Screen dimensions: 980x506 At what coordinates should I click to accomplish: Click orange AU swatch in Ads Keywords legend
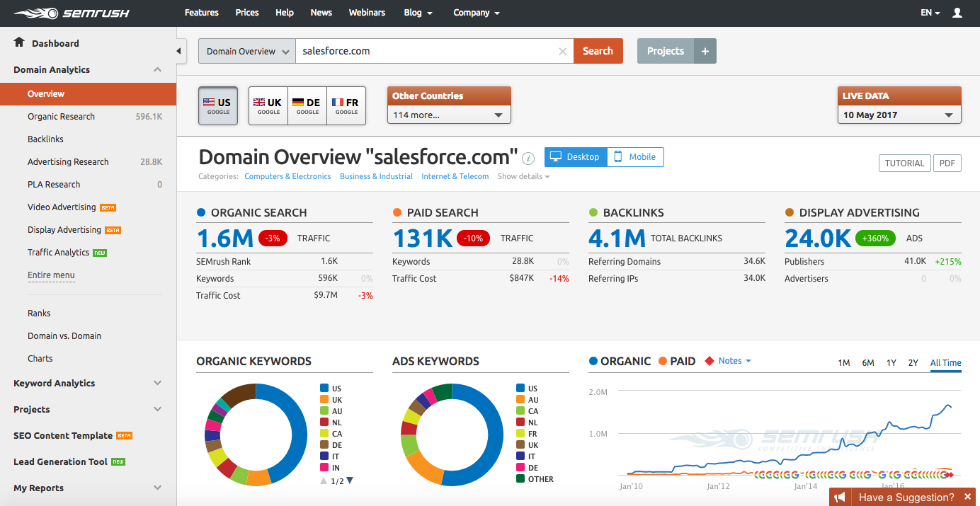(520, 399)
